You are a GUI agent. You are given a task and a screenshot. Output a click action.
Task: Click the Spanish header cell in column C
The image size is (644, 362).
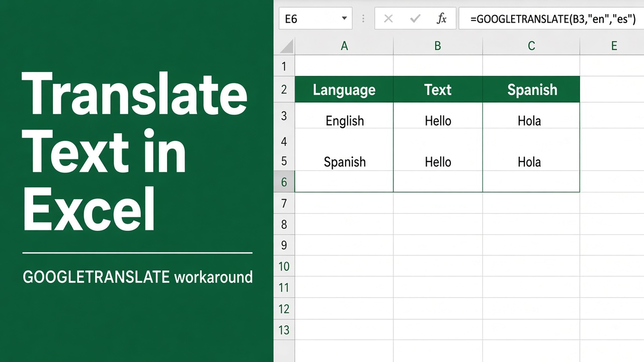531,89
